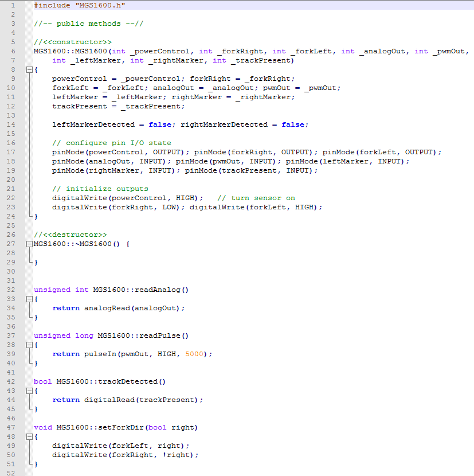
Task: Click 'leftMarkerDetected' variable on line 14
Action: click(93, 125)
